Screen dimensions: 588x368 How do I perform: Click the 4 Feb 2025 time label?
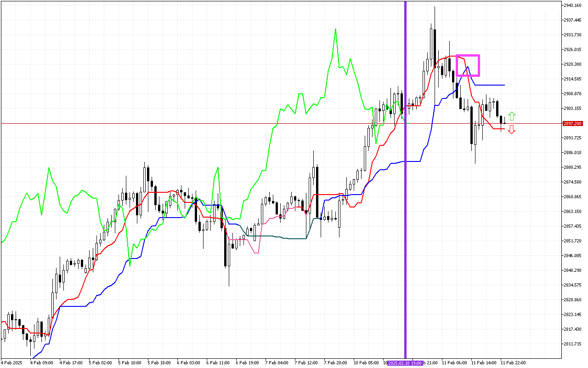(x=11, y=363)
